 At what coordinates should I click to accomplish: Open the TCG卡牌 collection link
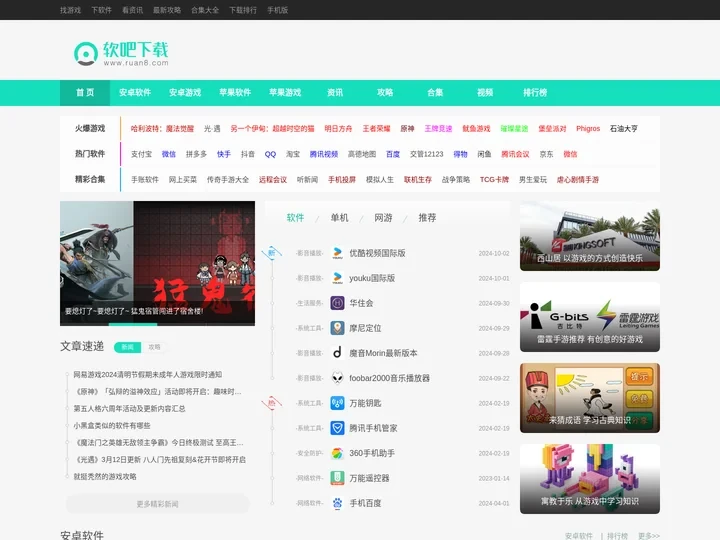495,180
